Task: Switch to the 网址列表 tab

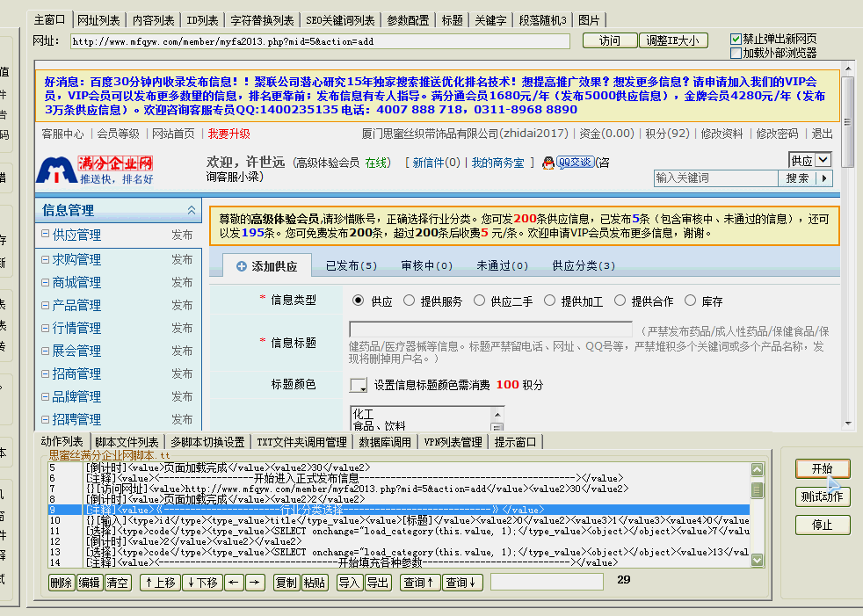Action: pos(98,20)
